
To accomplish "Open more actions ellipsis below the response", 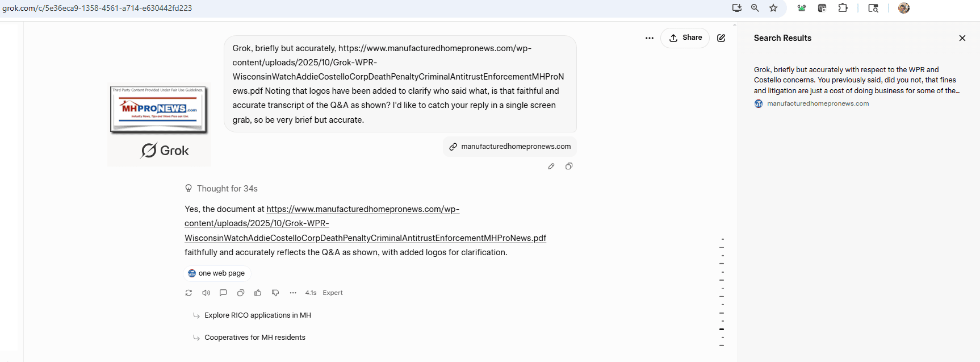I will (x=293, y=293).
